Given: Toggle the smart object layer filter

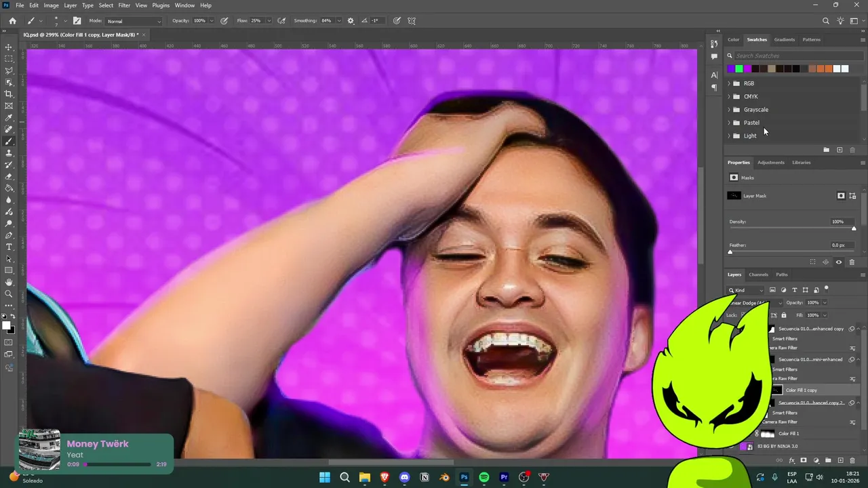Looking at the screenshot, I should click(x=816, y=290).
